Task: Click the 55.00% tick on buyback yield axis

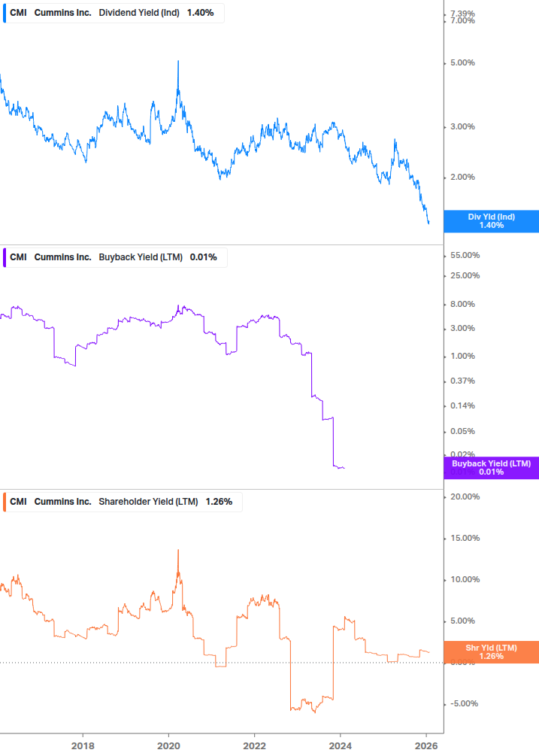Action: [465, 256]
